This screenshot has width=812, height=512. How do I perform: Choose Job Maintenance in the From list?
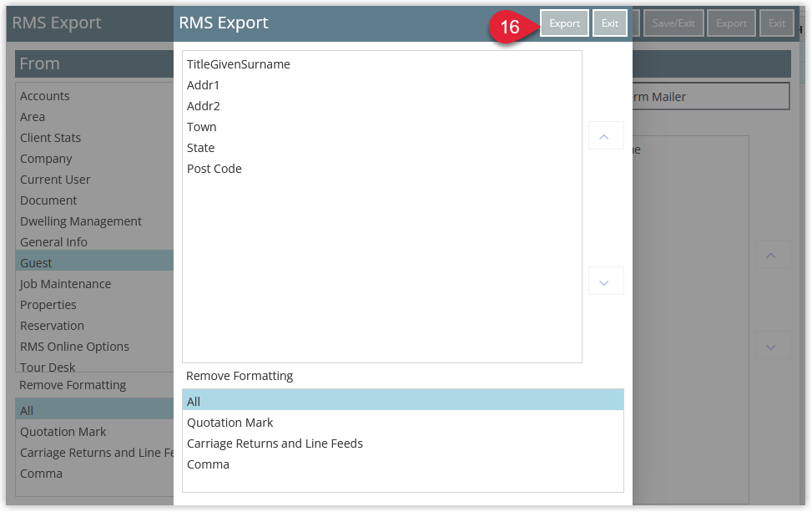pos(95,284)
